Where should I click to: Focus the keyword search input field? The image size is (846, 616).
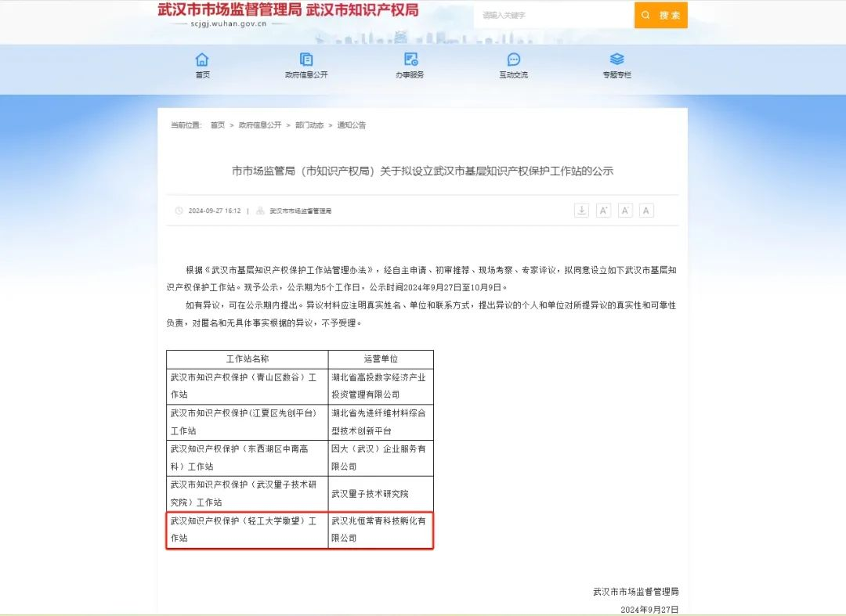click(x=554, y=15)
